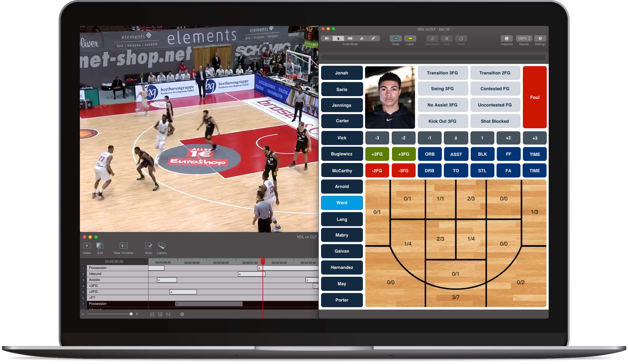
Task: Open the Inspector
Action: point(507,39)
